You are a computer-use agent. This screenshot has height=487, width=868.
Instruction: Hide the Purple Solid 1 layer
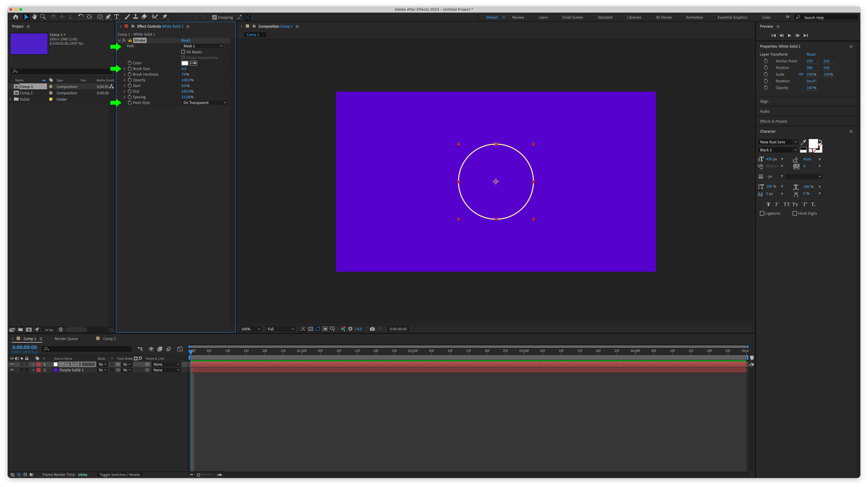click(x=12, y=370)
